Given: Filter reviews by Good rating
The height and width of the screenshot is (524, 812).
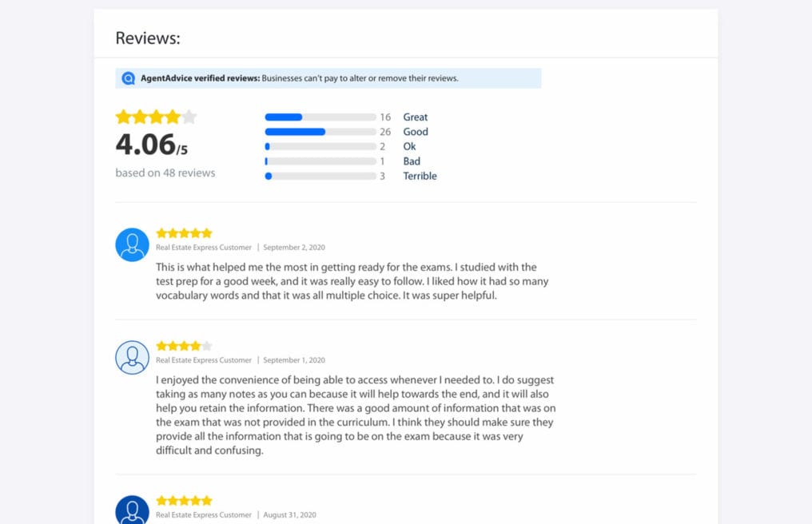Looking at the screenshot, I should 416,132.
